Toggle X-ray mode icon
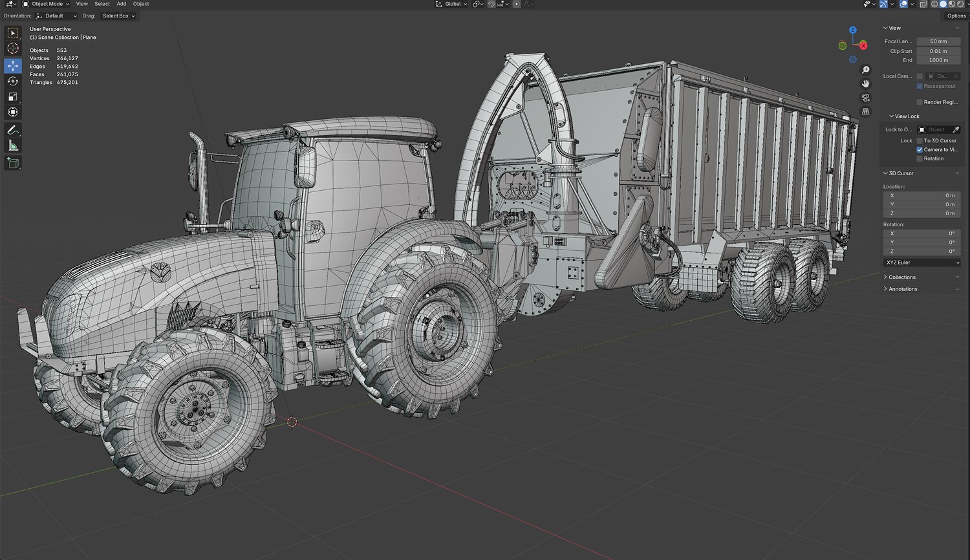 click(x=923, y=4)
